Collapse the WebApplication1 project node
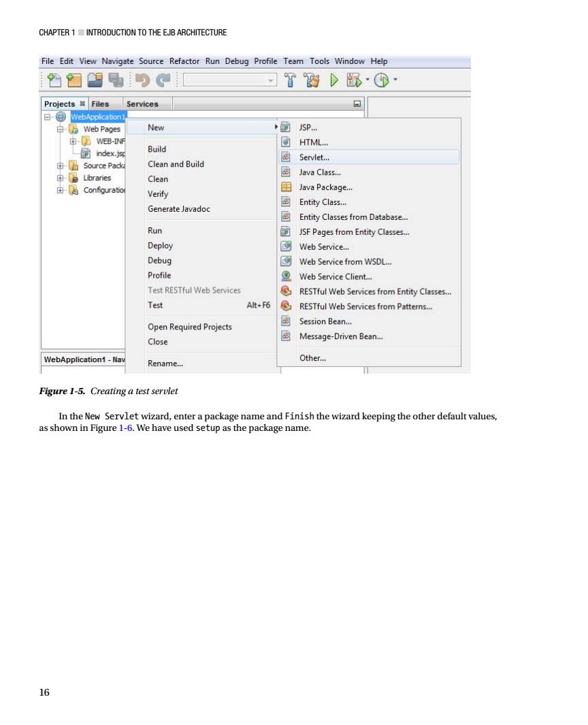The image size is (588, 725). coord(47,117)
